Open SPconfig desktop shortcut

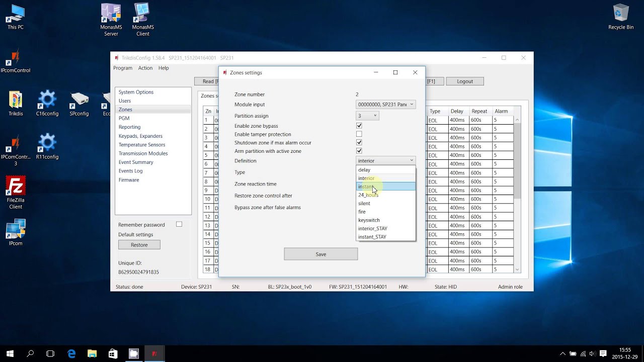click(79, 104)
